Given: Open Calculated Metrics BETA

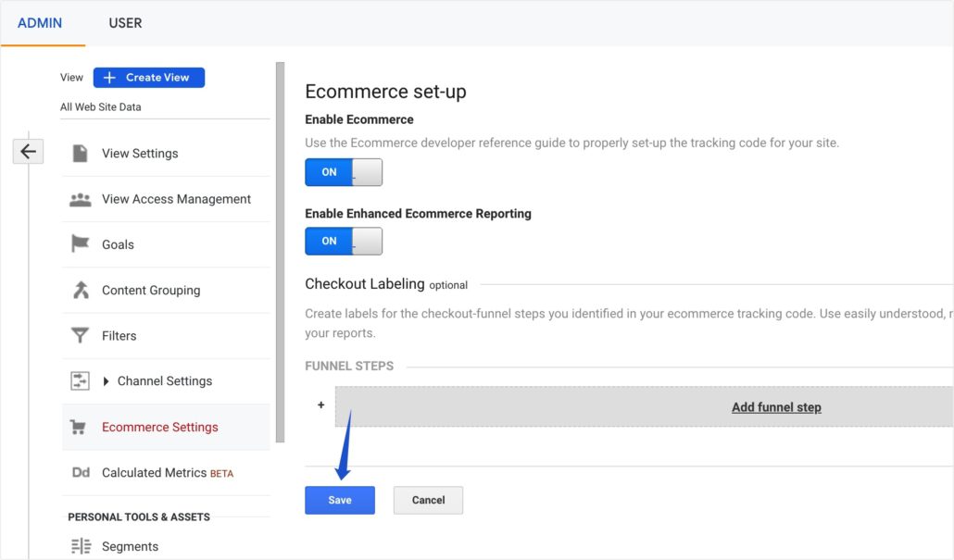Looking at the screenshot, I should coord(166,472).
